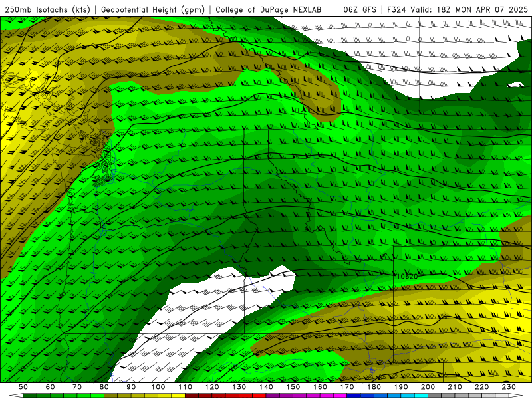
Task: Click the '100' legend value
Action: pos(158,387)
